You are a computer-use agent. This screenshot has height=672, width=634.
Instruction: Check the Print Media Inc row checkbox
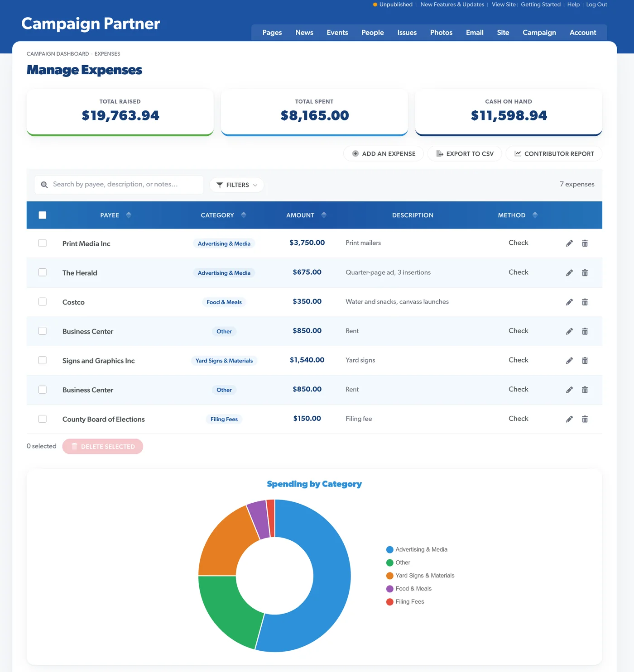[x=43, y=243]
